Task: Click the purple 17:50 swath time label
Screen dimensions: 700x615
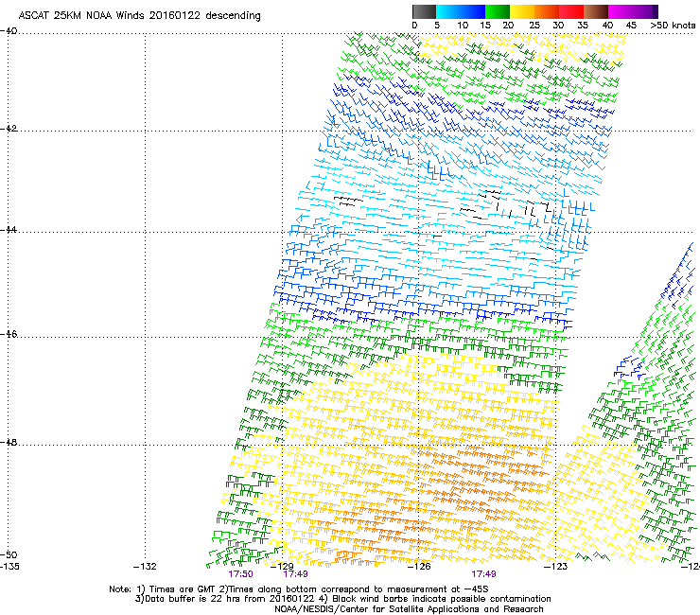Action: [x=240, y=574]
